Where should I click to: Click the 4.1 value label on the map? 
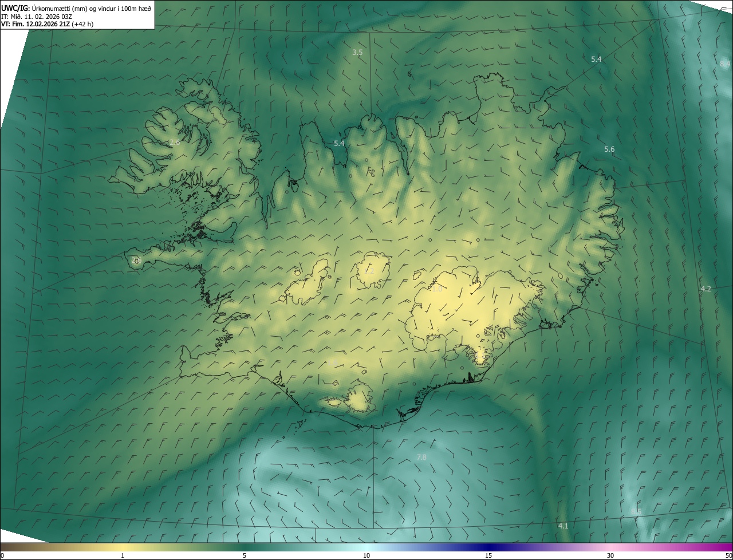click(x=563, y=526)
